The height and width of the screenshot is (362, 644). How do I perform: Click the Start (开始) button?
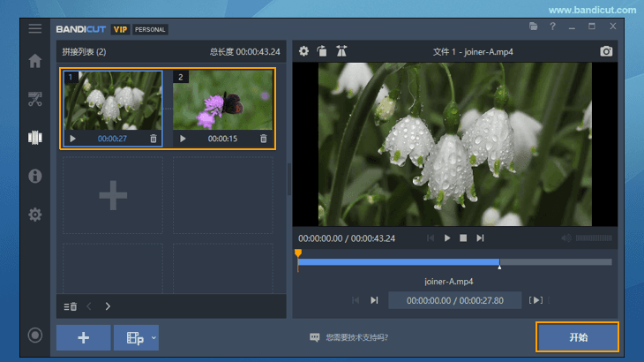577,337
